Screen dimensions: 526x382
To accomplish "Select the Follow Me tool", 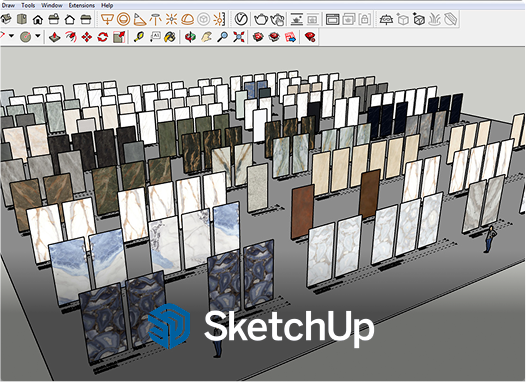I will (71, 37).
